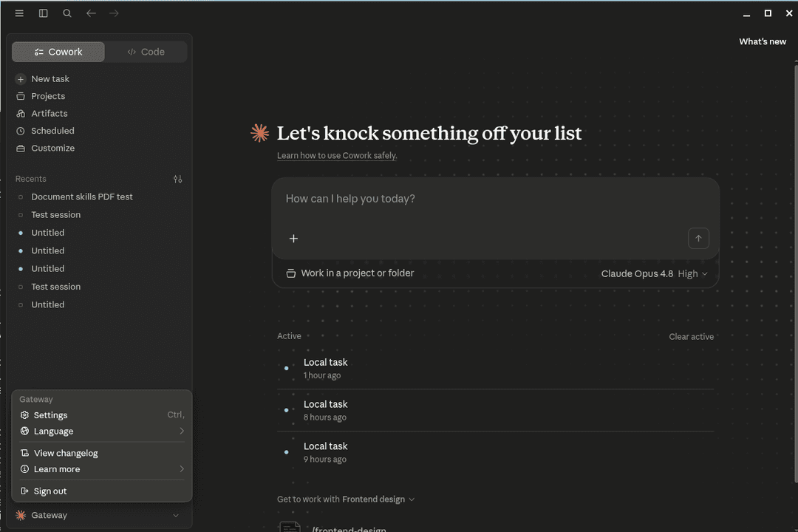Open Local task from 8 hours ago
Screen dimensions: 798x532
click(495, 410)
